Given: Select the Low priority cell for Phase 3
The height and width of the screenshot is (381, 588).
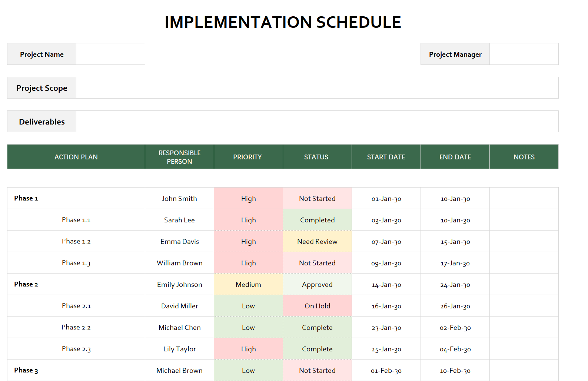Looking at the screenshot, I should (248, 370).
